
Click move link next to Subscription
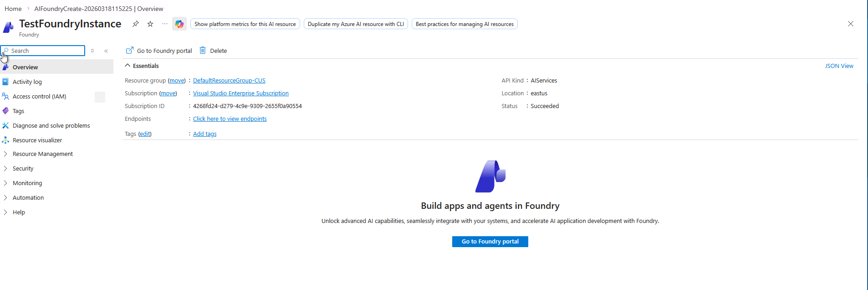pos(168,93)
